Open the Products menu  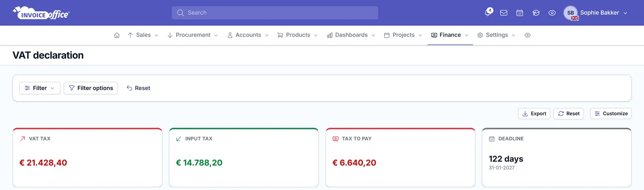pos(298,35)
